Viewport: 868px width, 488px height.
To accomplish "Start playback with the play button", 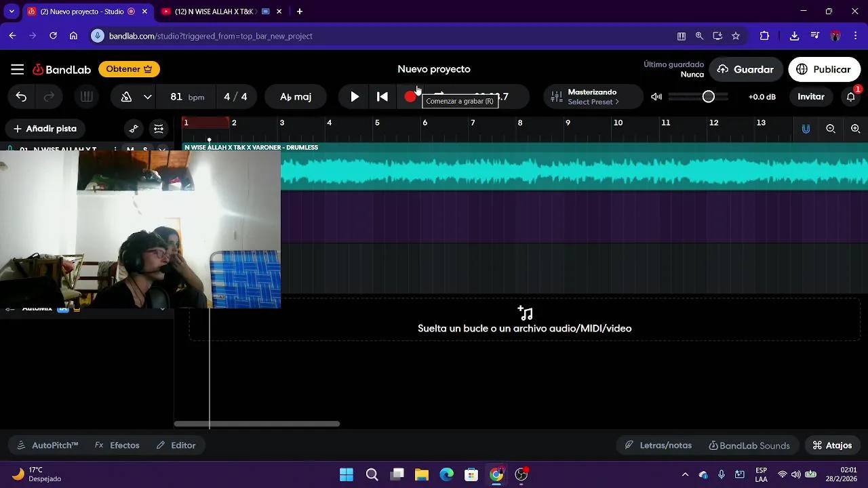I will click(x=355, y=97).
